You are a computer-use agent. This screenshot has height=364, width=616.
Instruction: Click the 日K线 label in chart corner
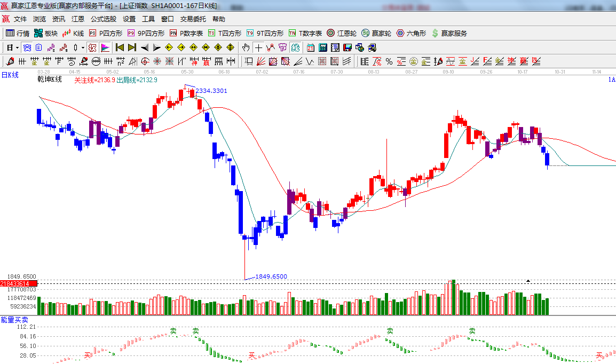point(10,75)
